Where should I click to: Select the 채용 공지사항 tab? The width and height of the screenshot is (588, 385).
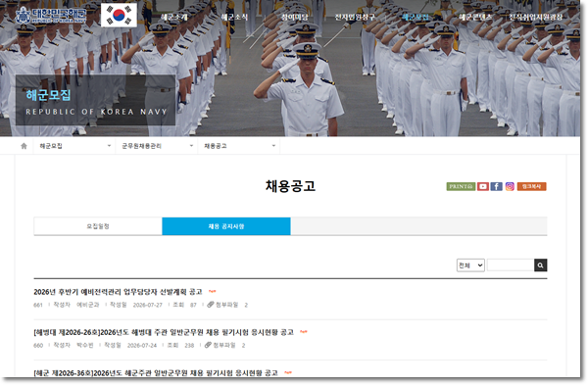[226, 226]
